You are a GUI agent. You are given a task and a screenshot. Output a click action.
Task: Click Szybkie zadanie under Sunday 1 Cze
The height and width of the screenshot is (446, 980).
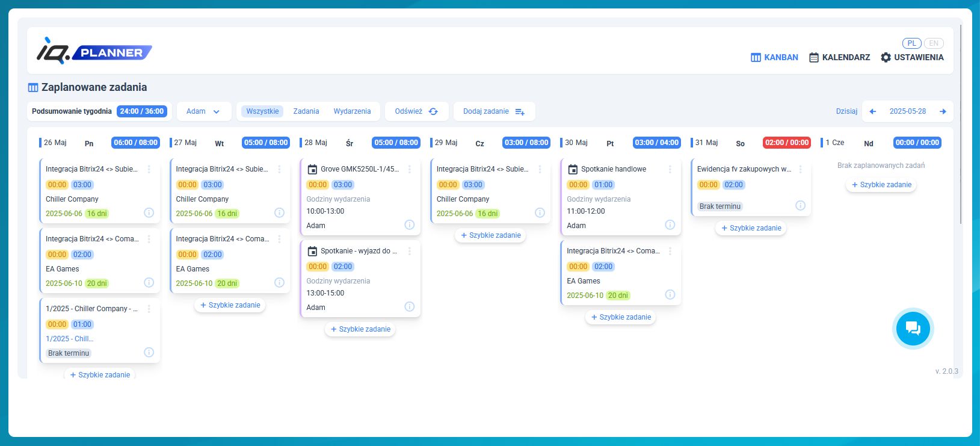[881, 185]
